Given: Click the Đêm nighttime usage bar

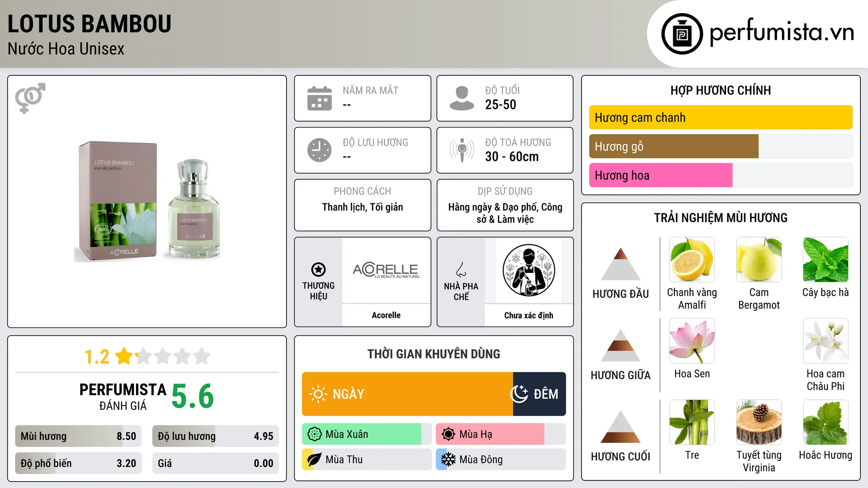Looking at the screenshot, I should [540, 394].
